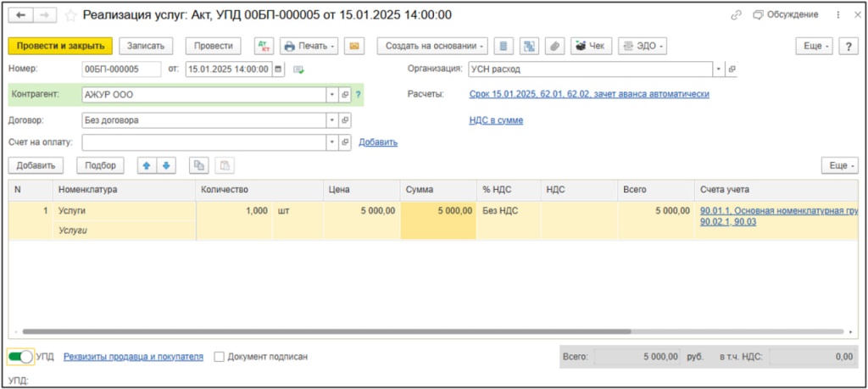
Task: Click the Провести и закрыть button
Action: point(59,46)
